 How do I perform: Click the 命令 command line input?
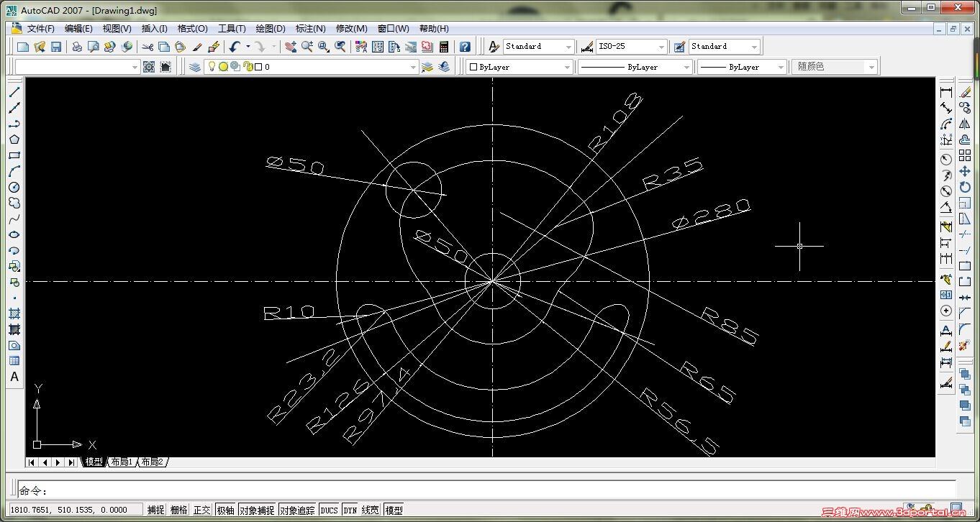point(486,491)
